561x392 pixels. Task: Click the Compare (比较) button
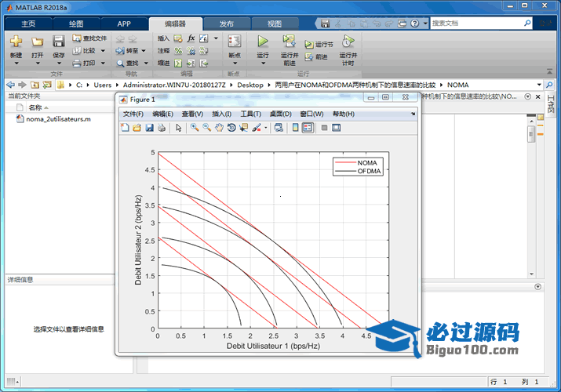tap(85, 51)
